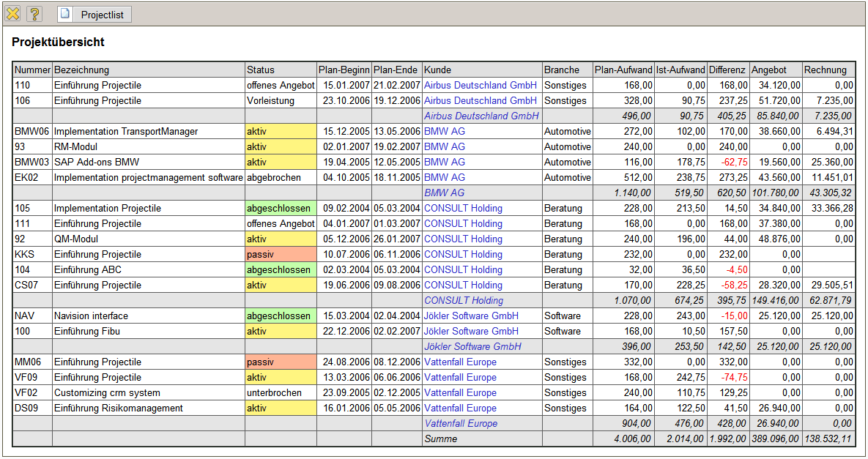Open Airbus Deutschland GmbH link in project 110 row
This screenshot has height=459, width=868.
click(480, 86)
